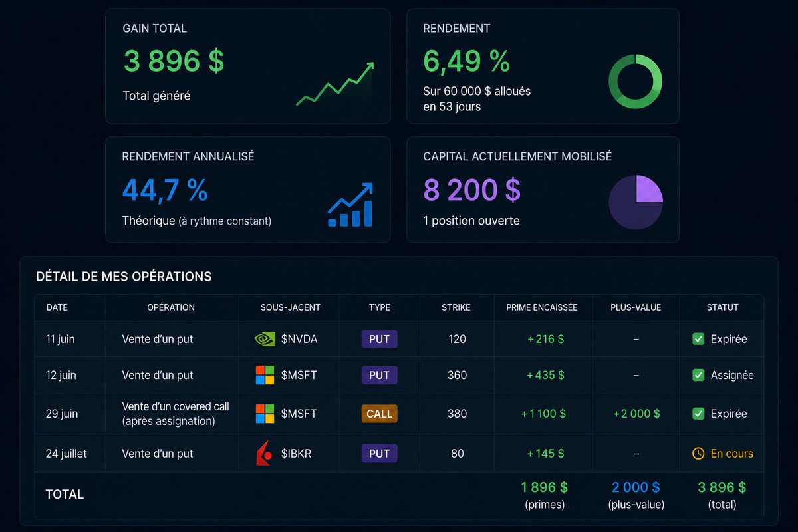The height and width of the screenshot is (532, 798).
Task: Click the strike value 80
Action: (x=457, y=454)
